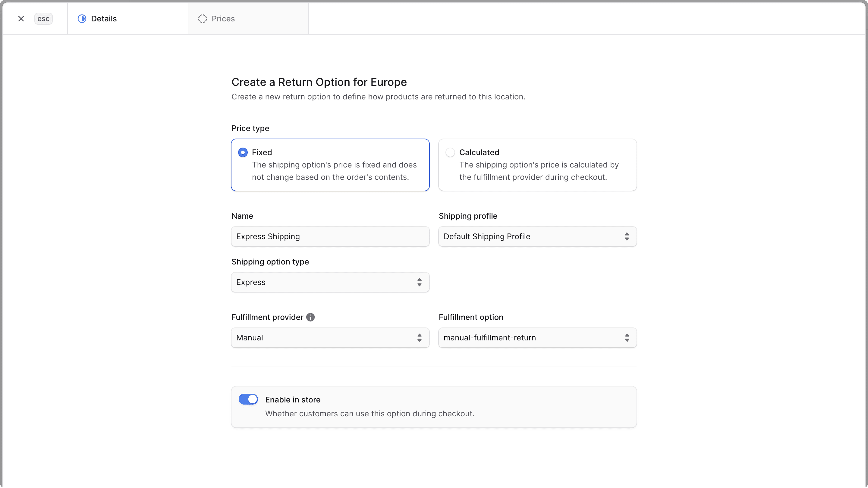868x488 pixels.
Task: Select the Calculated price type radio button
Action: pos(450,152)
